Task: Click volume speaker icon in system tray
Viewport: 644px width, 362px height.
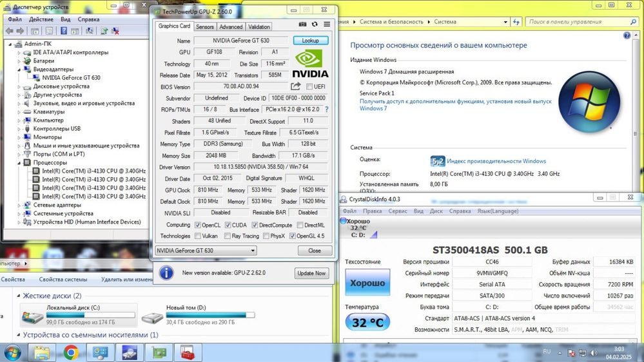Action: pyautogui.click(x=594, y=352)
